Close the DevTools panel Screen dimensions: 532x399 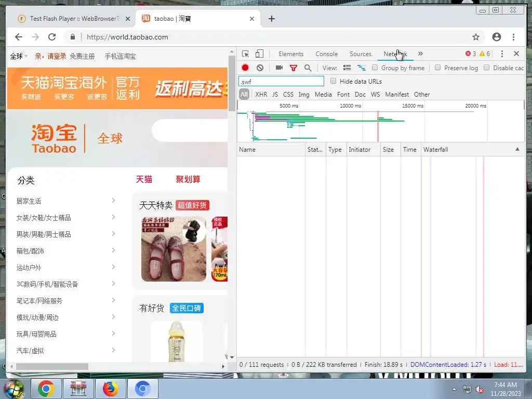pyautogui.click(x=516, y=54)
